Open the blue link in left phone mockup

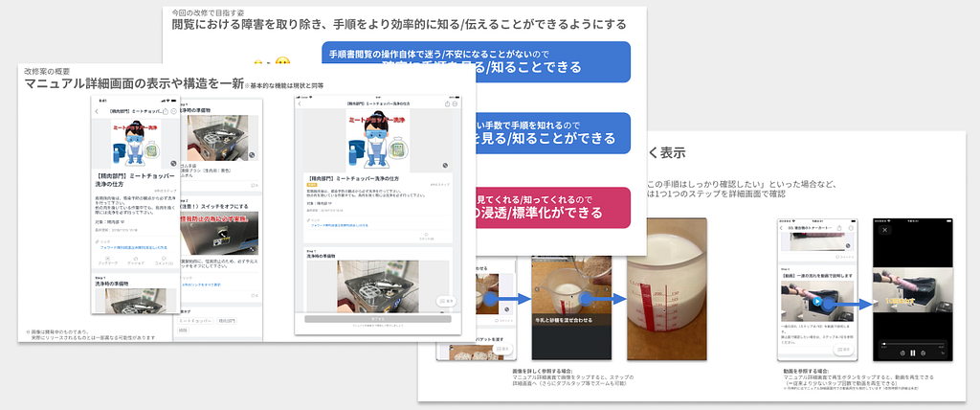click(x=133, y=247)
